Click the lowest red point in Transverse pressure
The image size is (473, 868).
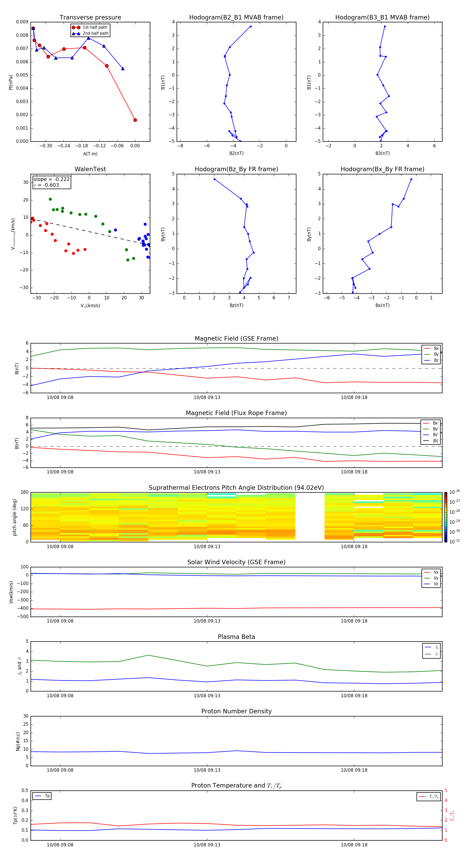(135, 120)
